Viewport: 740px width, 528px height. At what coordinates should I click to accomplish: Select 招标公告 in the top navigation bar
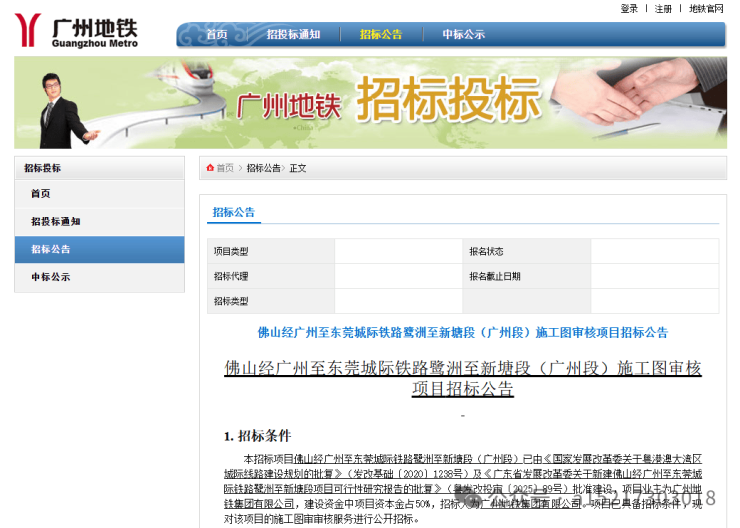tap(381, 35)
